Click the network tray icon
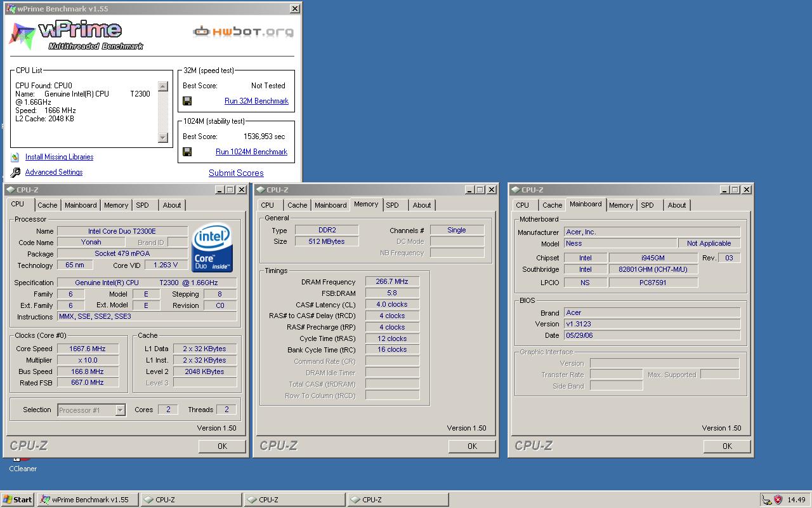The height and width of the screenshot is (508, 812). 766,500
